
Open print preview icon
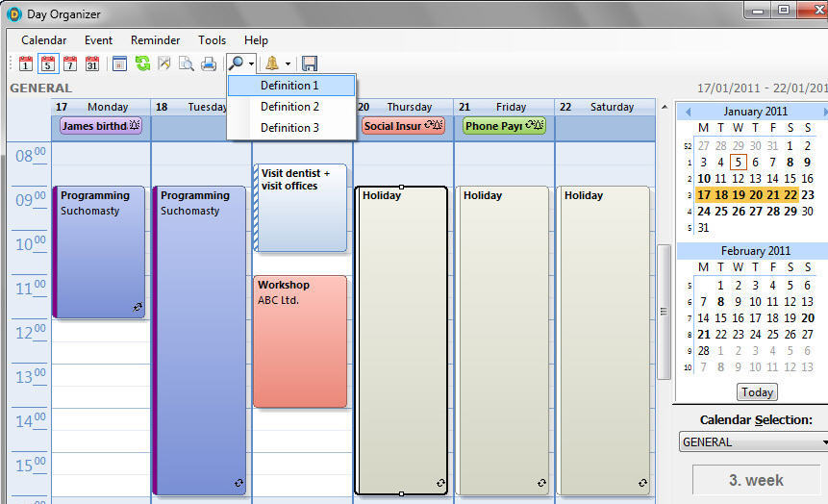tap(186, 63)
